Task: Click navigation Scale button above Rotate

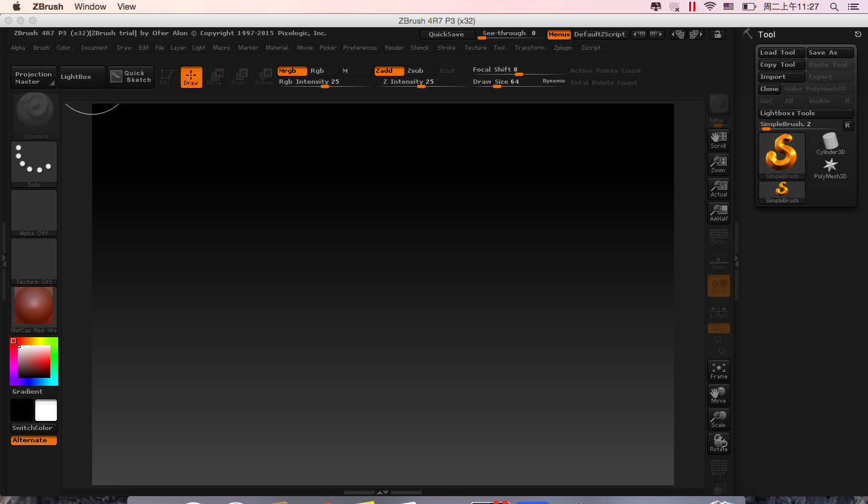Action: [719, 419]
